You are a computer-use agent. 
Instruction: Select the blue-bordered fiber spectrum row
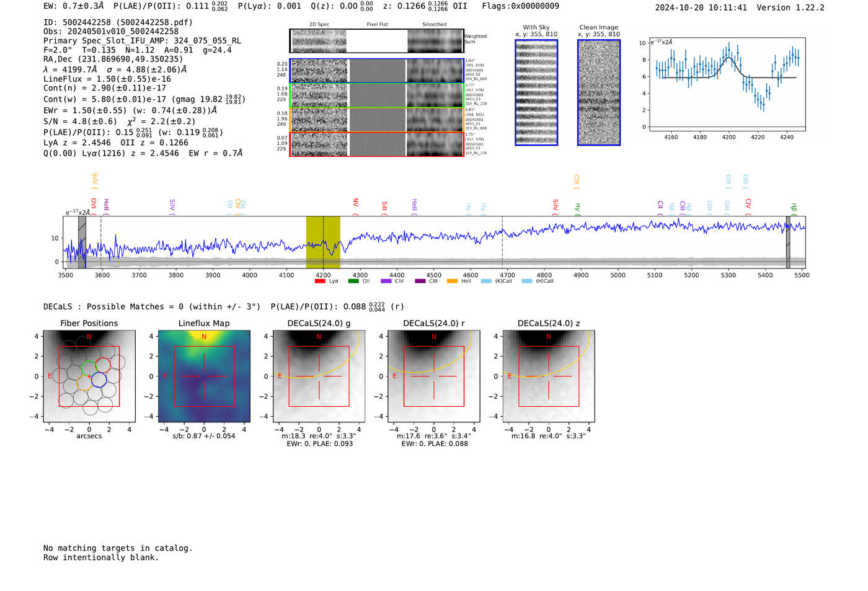[376, 71]
